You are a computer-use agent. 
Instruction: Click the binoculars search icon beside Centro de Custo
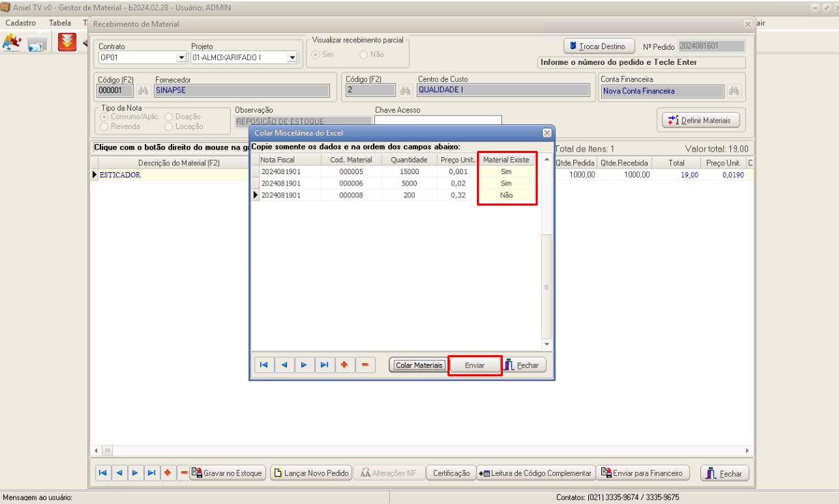(405, 91)
